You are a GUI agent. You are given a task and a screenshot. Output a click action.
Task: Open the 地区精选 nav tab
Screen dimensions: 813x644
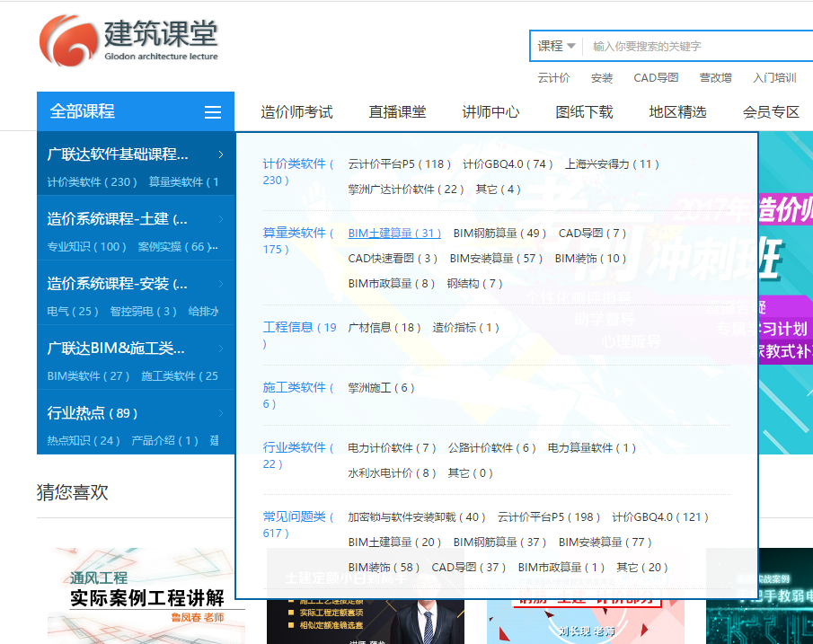tap(677, 112)
